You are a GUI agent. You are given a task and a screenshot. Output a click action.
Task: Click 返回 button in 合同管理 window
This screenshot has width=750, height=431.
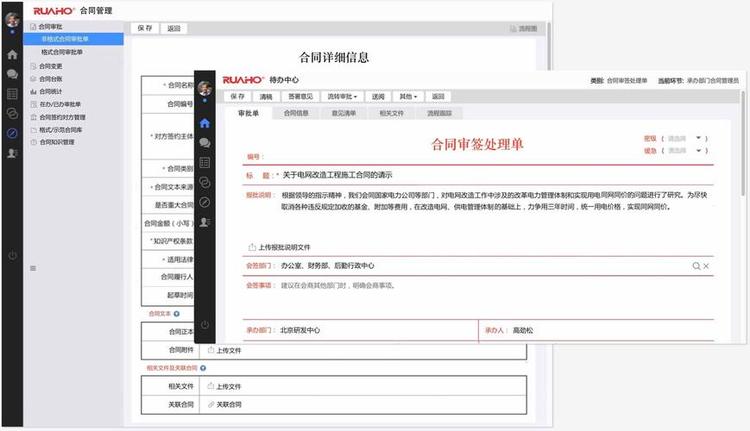click(174, 28)
